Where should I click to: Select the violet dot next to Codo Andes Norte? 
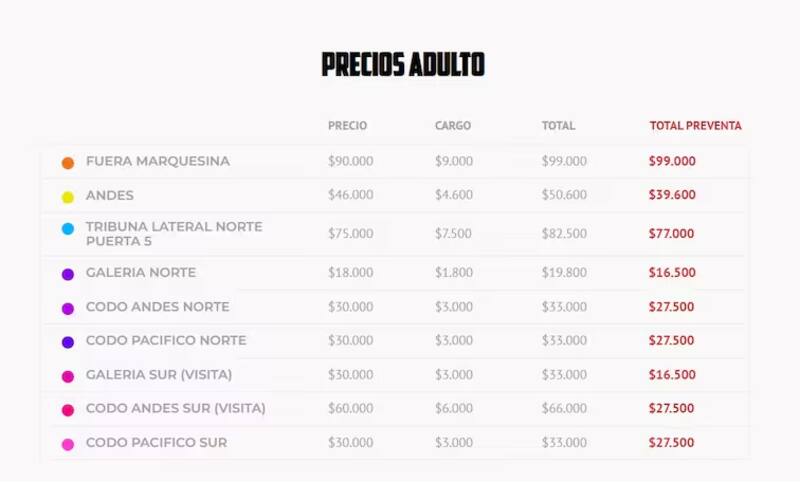point(68,308)
